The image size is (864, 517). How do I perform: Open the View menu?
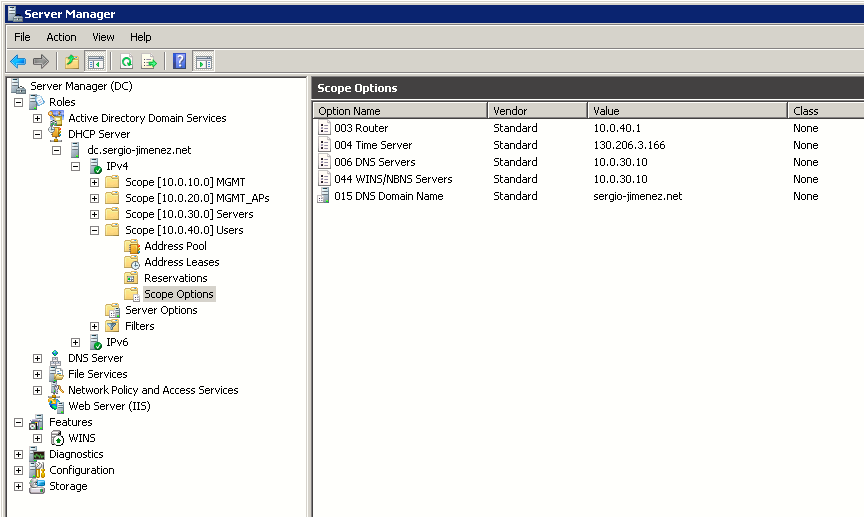tap(103, 37)
